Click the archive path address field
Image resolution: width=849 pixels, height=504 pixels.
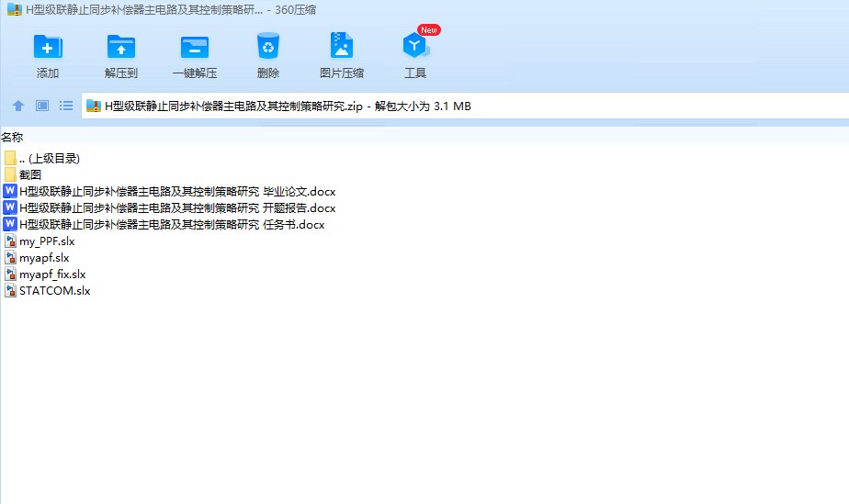pos(465,106)
